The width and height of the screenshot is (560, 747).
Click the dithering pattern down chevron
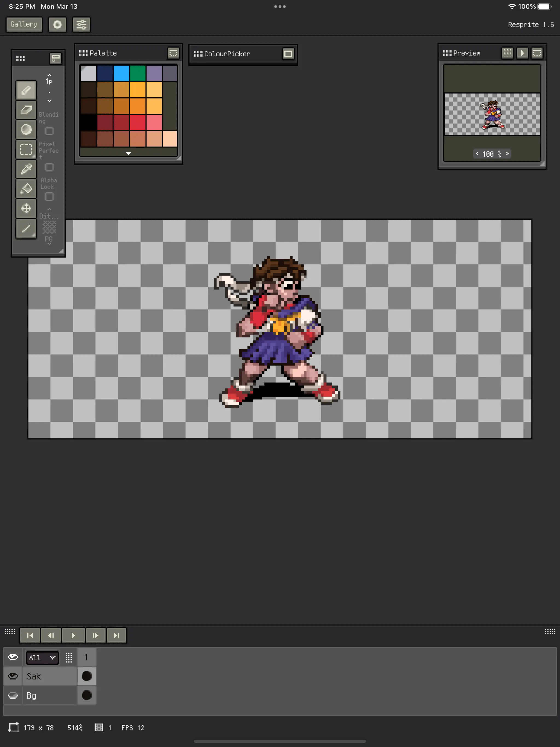(49, 244)
